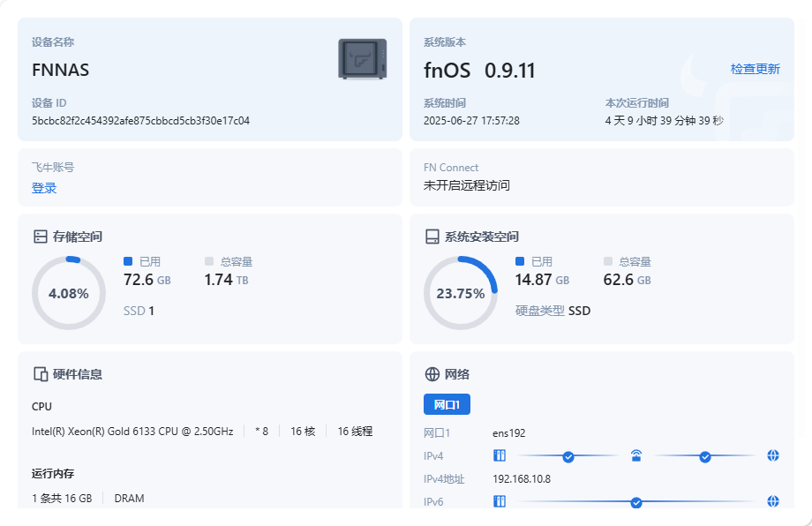Screen dimensions: 812x526
Task: Click the 16 线程 thread count
Action: point(355,432)
